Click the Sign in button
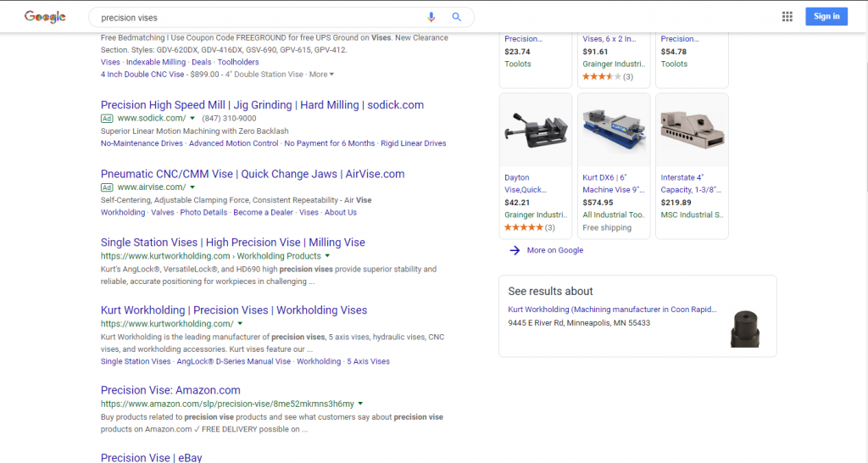Screen dimensions: 868x463 [x=826, y=16]
